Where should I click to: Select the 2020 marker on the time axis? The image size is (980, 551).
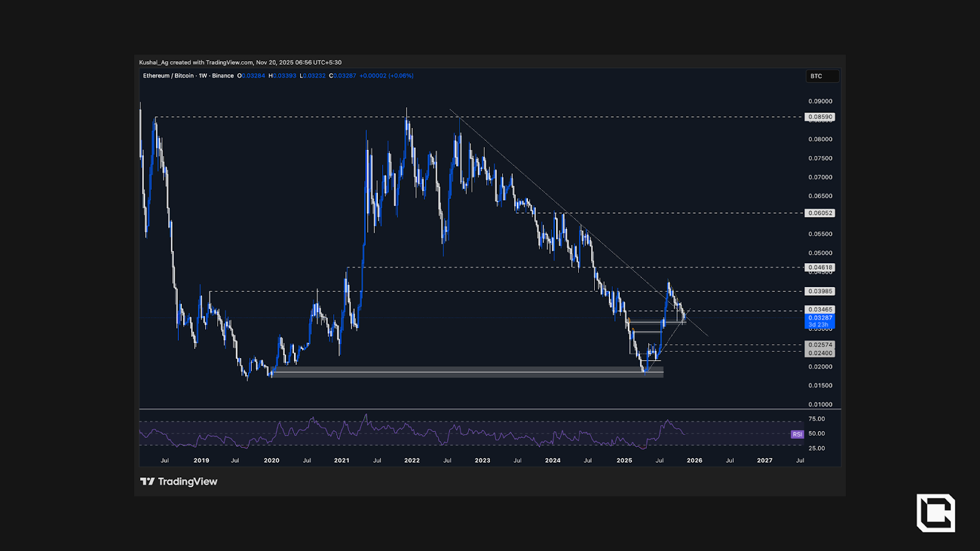271,460
